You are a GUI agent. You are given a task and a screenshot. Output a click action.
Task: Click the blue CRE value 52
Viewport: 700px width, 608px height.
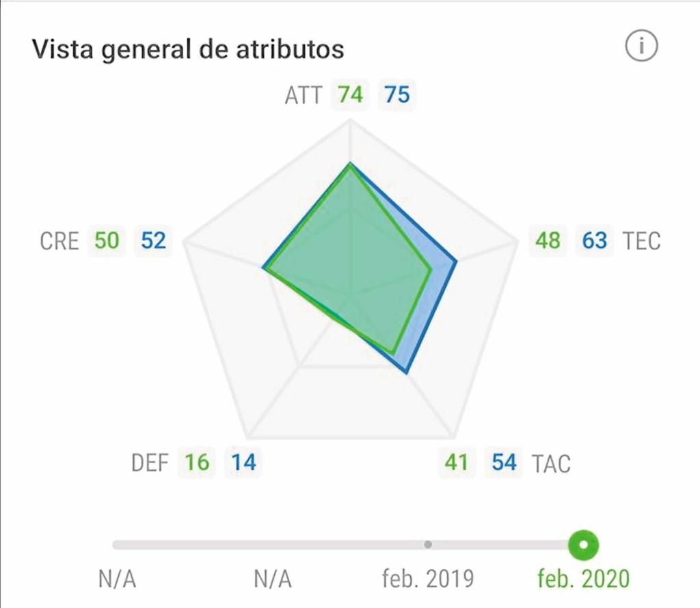click(153, 240)
